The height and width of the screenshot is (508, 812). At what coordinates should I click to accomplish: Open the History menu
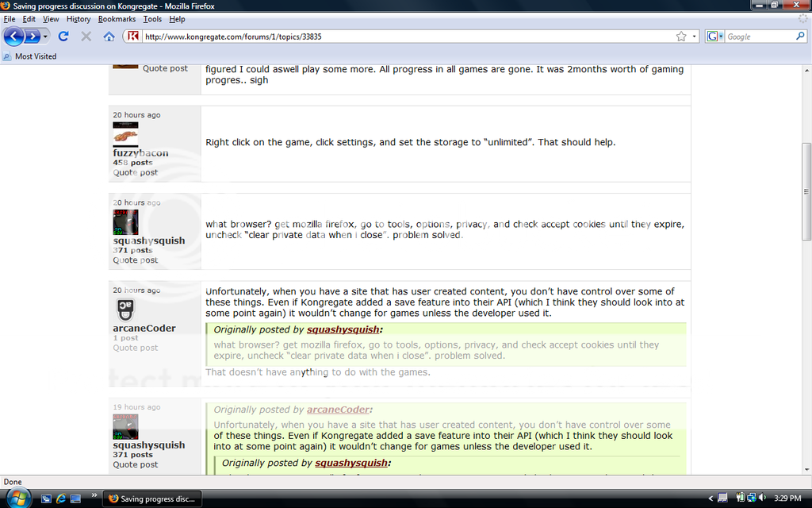coord(79,19)
